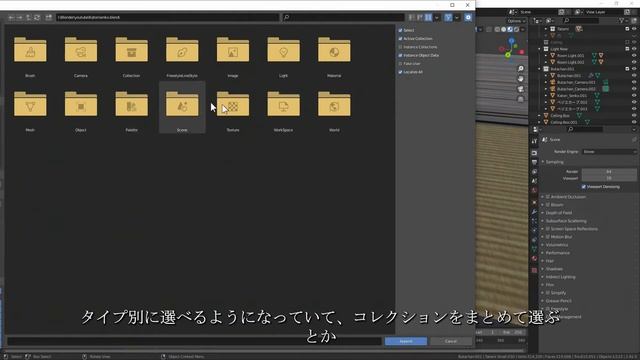
Task: Hide Ceiling Box.001 in outliner
Action: pyautogui.click(x=634, y=122)
